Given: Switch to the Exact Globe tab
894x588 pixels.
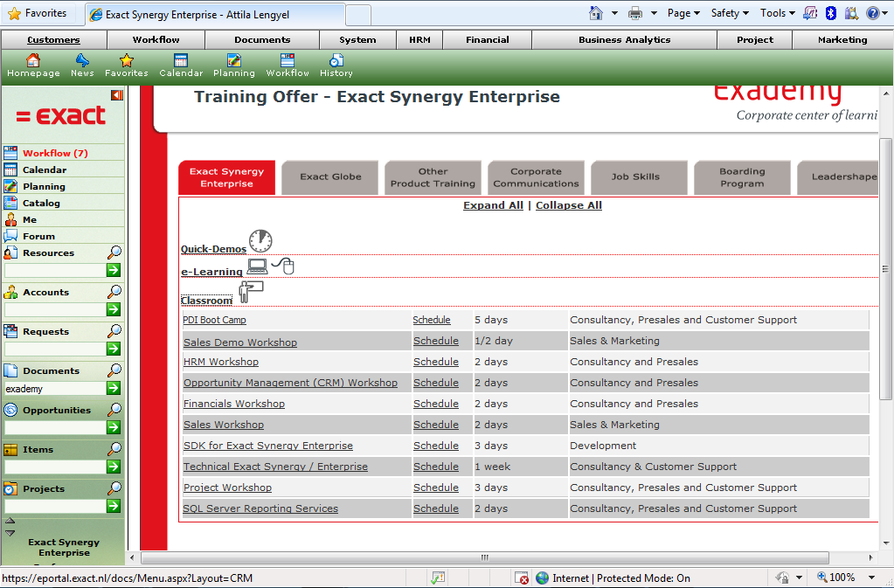Looking at the screenshot, I should [x=330, y=177].
